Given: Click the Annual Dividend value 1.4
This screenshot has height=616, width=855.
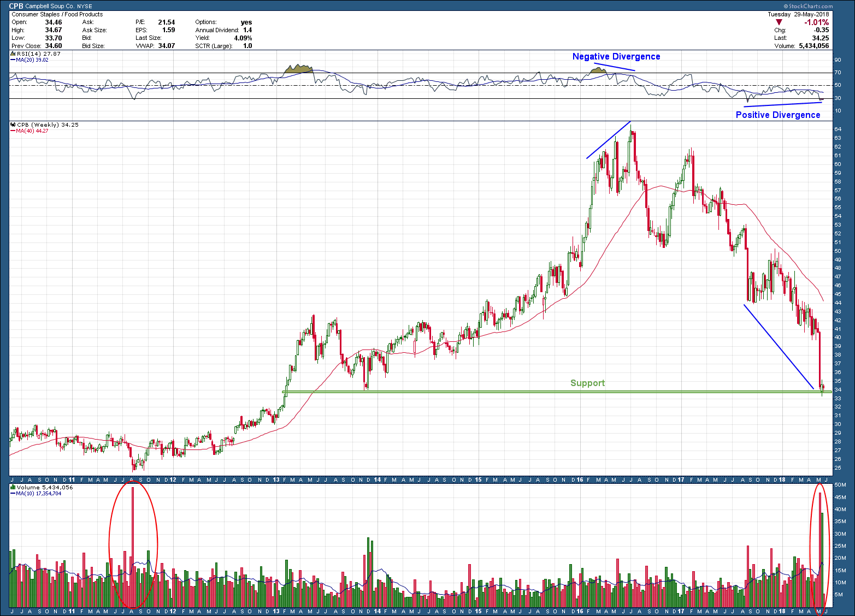Looking at the screenshot, I should pos(247,30).
